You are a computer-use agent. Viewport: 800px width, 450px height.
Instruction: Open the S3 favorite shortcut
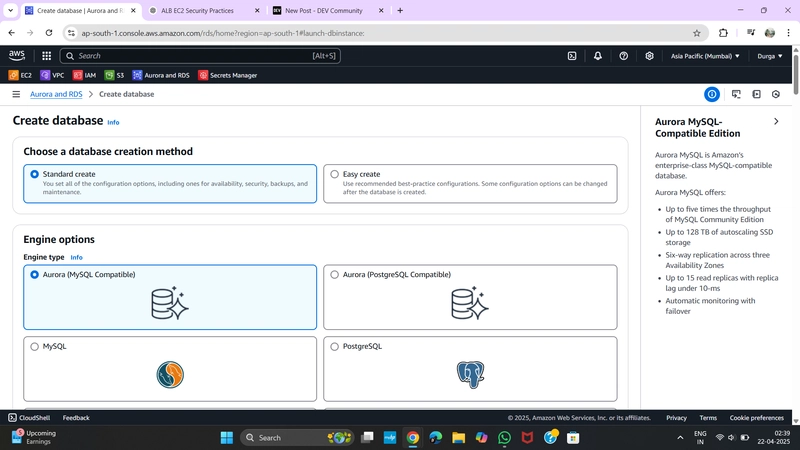(x=114, y=76)
